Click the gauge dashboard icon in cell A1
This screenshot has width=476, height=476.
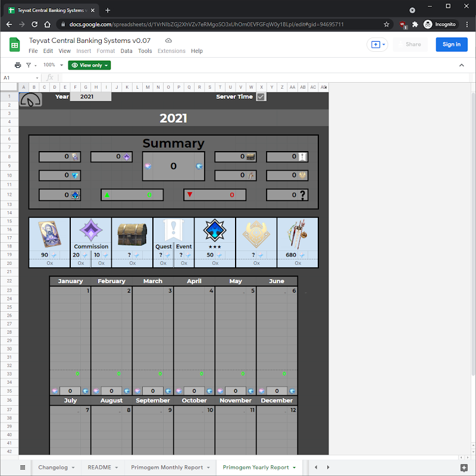tap(30, 99)
